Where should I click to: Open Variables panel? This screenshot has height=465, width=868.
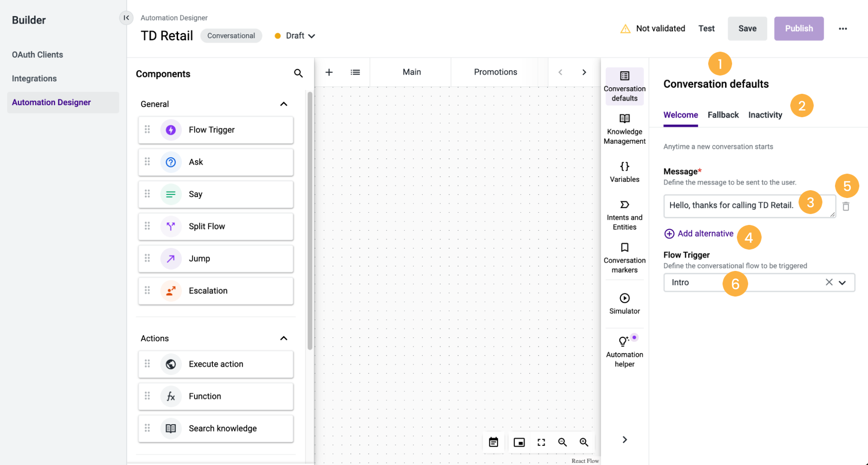(624, 172)
